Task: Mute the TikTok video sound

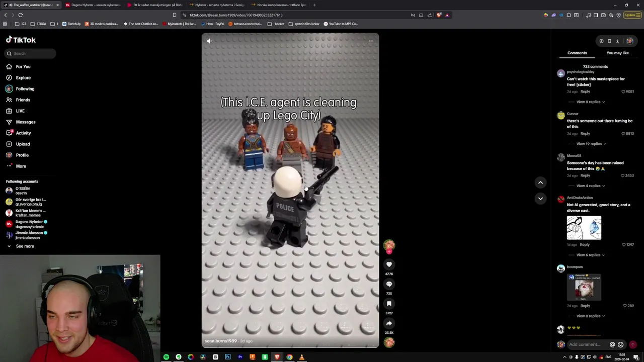Action: coord(209,41)
